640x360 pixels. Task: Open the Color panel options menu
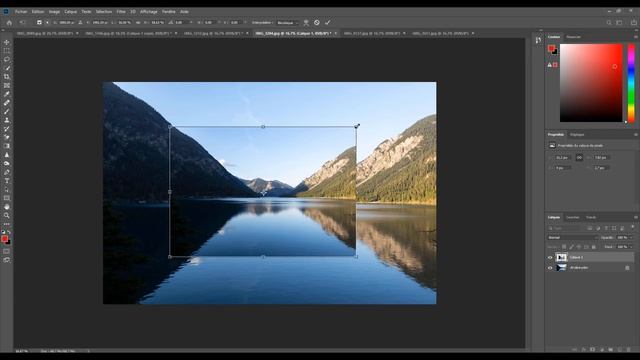click(x=636, y=37)
